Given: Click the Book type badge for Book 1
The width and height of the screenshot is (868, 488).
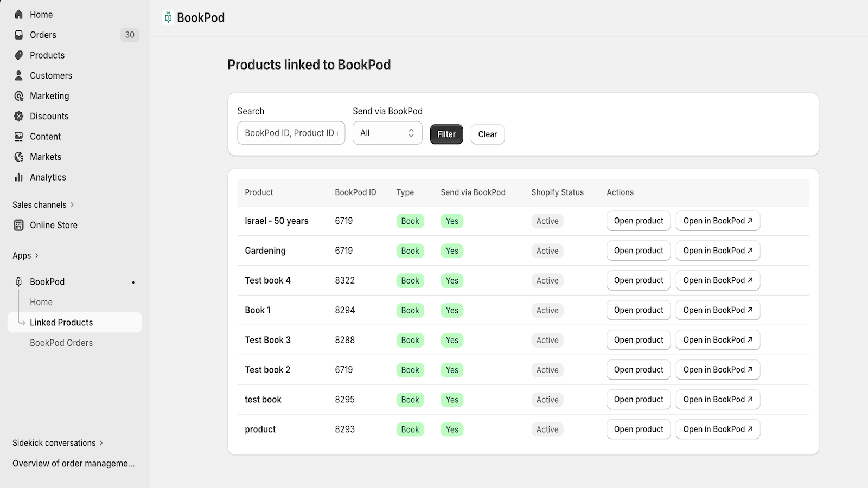Looking at the screenshot, I should [x=410, y=310].
